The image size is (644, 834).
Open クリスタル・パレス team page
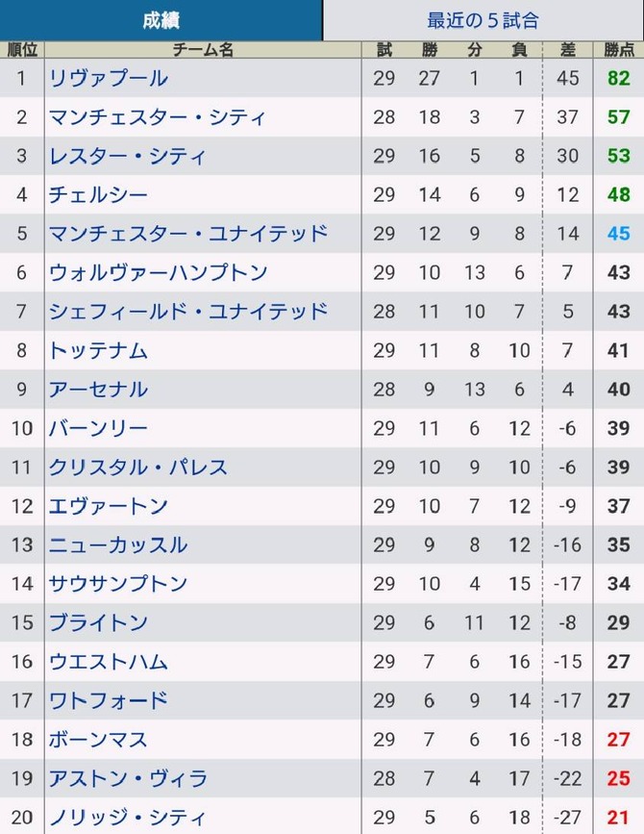(138, 467)
